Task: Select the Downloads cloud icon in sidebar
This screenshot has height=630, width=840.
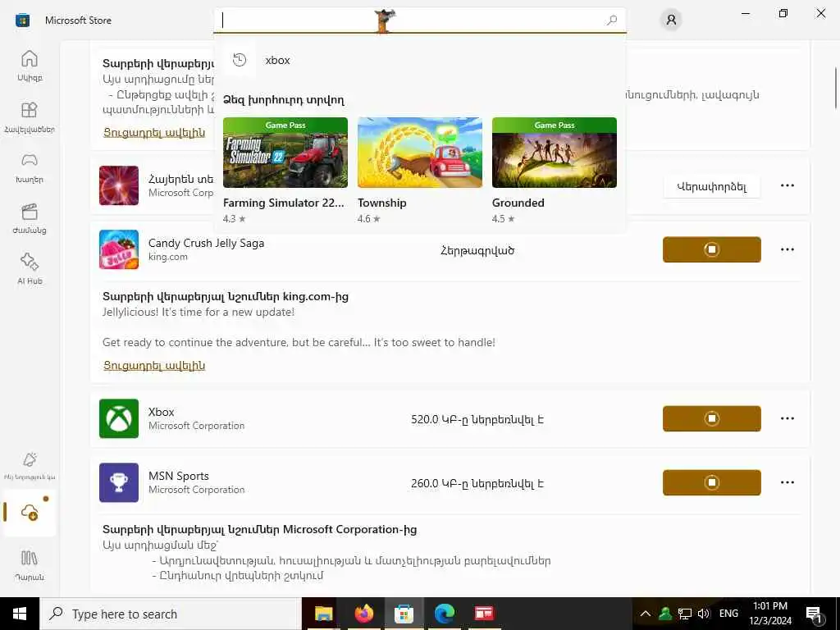Action: 30,512
